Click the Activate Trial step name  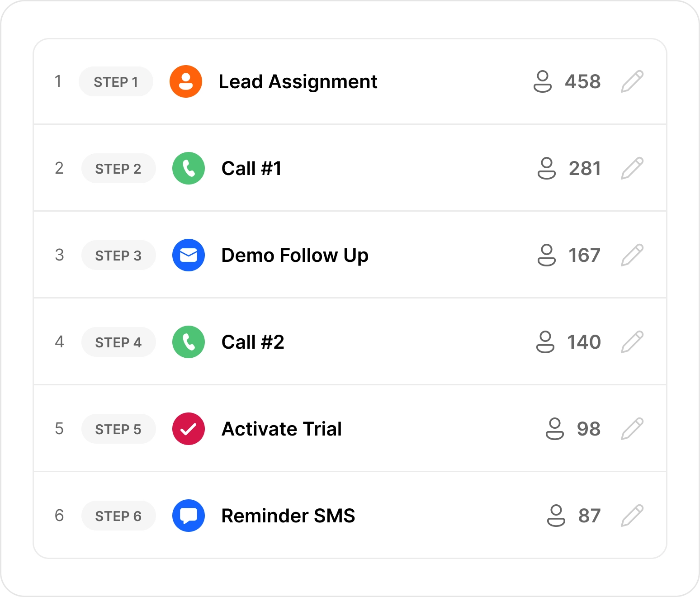pyautogui.click(x=281, y=429)
